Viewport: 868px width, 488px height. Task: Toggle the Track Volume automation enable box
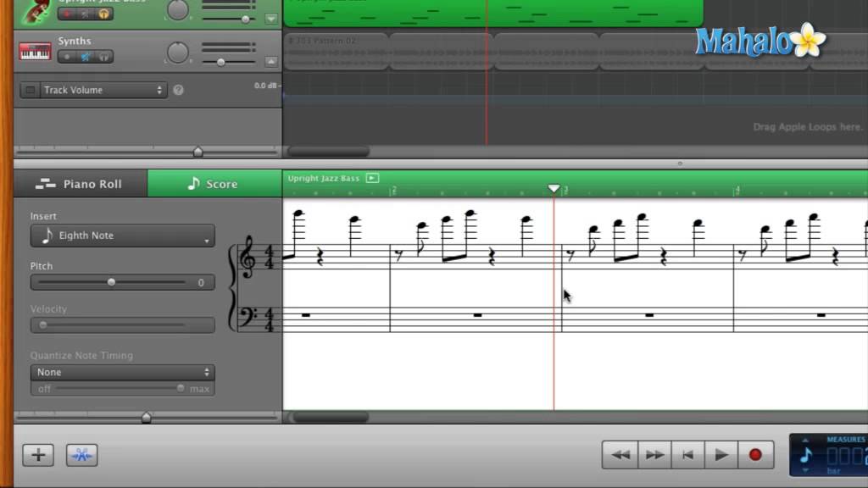coord(31,90)
